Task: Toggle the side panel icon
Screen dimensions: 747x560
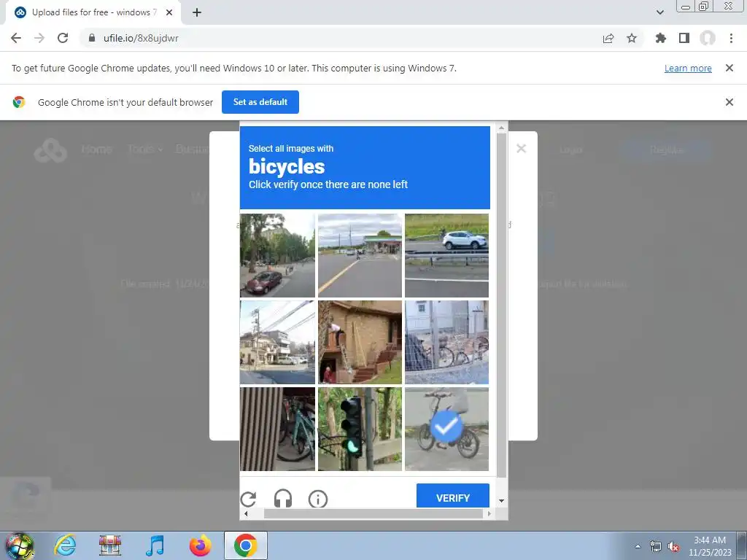Action: tap(684, 38)
